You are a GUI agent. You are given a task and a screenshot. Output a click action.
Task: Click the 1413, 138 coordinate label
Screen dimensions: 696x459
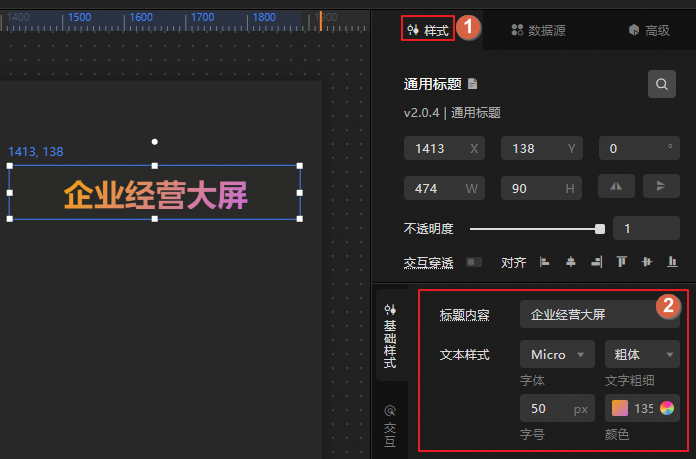click(x=36, y=152)
